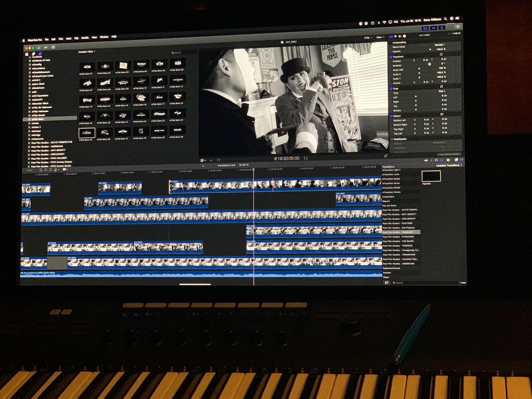Open the Share export icon
The height and width of the screenshot is (399, 532).
(x=458, y=27)
